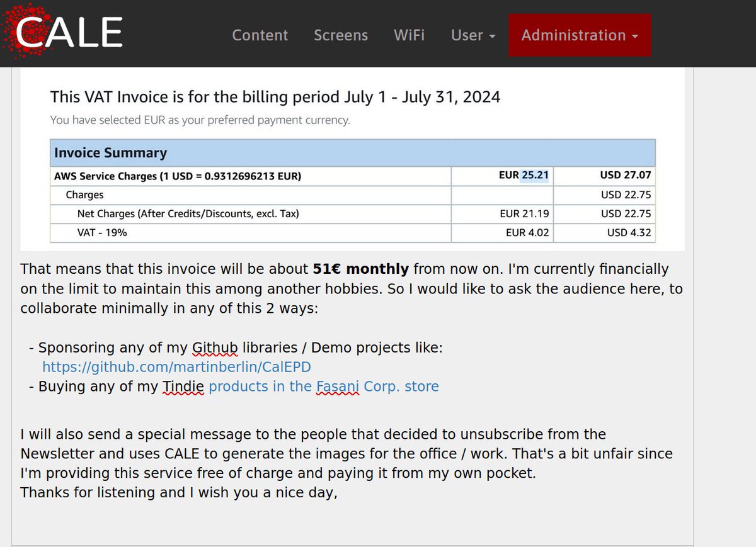Click the 'Net Charges (After Credits/Discounts, excl. Tax)' label
Screen dimensions: 756x547
coord(188,214)
